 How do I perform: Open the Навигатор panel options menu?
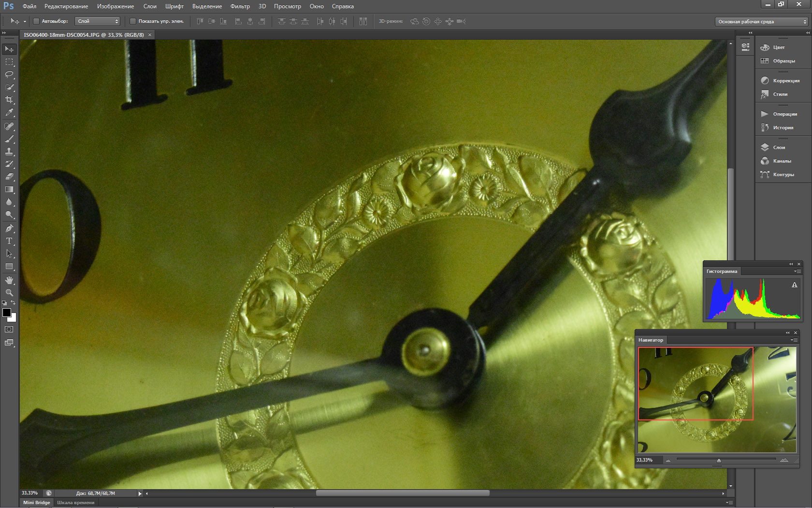tap(794, 340)
